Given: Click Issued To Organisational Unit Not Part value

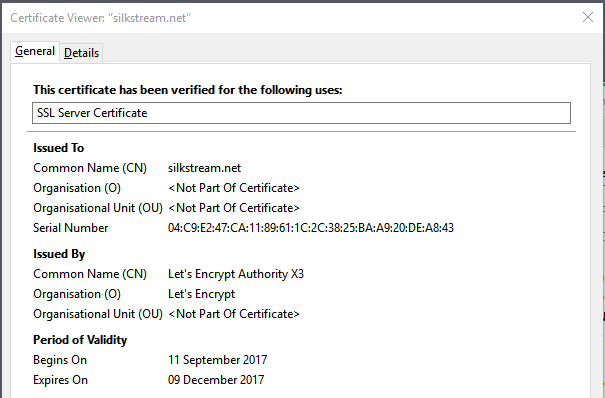Looking at the screenshot, I should coord(234,208).
